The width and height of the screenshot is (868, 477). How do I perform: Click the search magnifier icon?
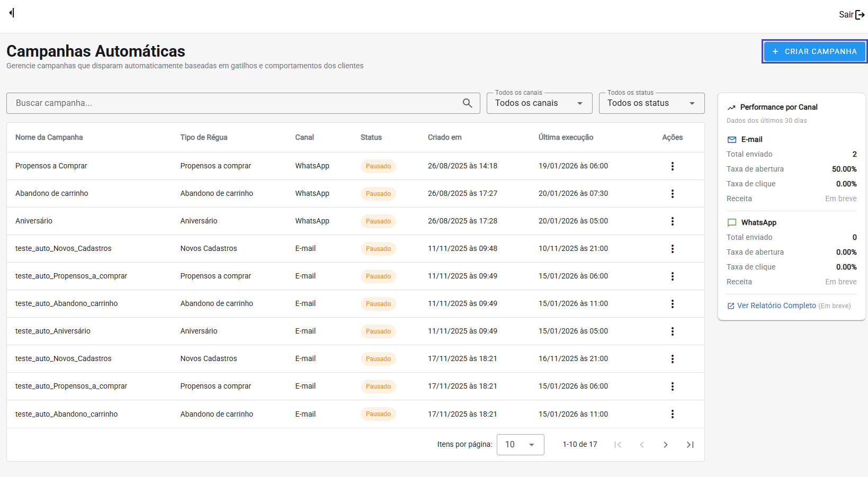[467, 103]
